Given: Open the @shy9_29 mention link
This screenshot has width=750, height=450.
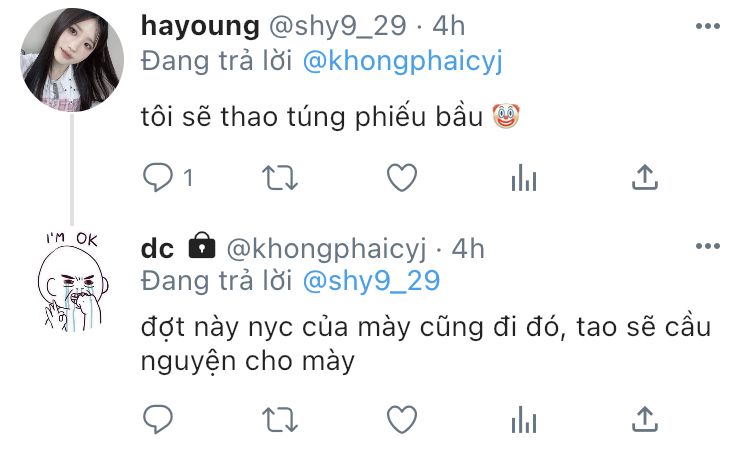Looking at the screenshot, I should point(371,281).
